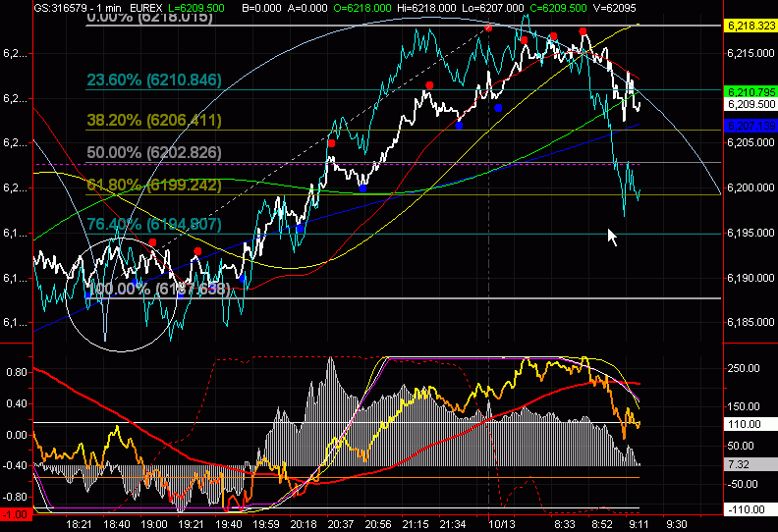Image resolution: width=778 pixels, height=532 pixels.
Task: Select the 23.60% (6210.846) Fibonacci label
Action: coord(154,80)
